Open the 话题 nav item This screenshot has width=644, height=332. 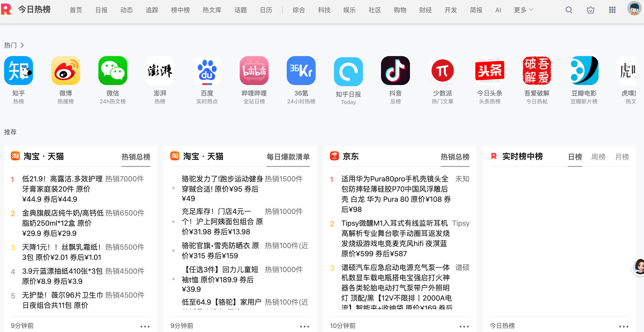coord(241,10)
